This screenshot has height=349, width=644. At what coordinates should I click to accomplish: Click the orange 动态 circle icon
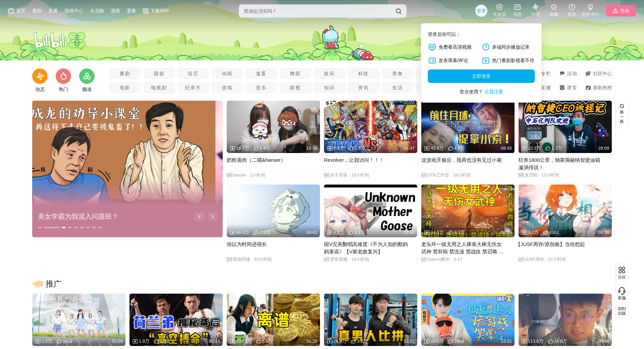[x=40, y=77]
